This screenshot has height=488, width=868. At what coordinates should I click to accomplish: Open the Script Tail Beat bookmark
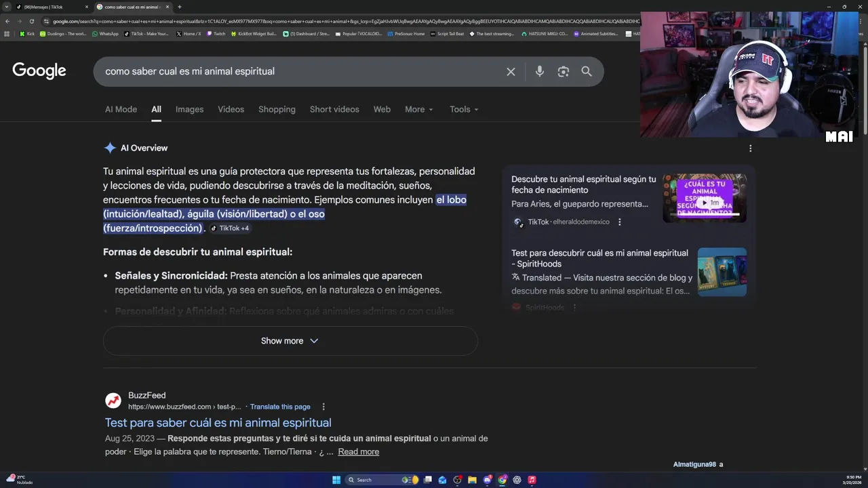click(448, 33)
